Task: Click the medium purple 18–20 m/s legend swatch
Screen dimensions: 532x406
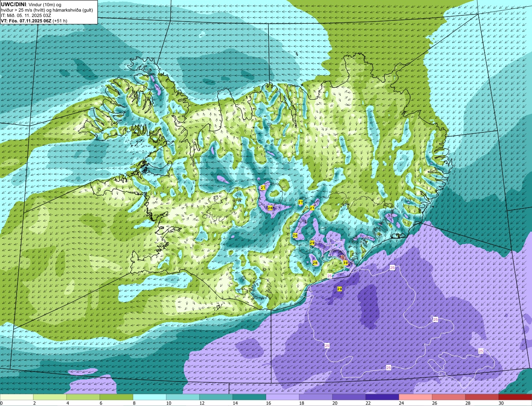Action: pos(316,397)
